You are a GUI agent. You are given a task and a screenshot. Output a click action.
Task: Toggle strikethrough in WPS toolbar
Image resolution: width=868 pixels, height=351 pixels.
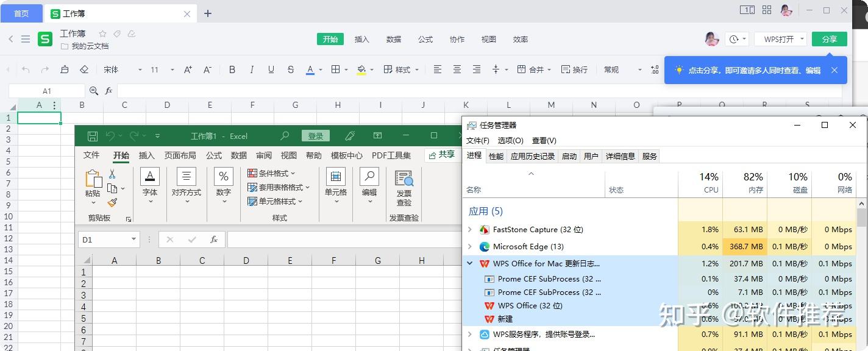pyautogui.click(x=291, y=70)
